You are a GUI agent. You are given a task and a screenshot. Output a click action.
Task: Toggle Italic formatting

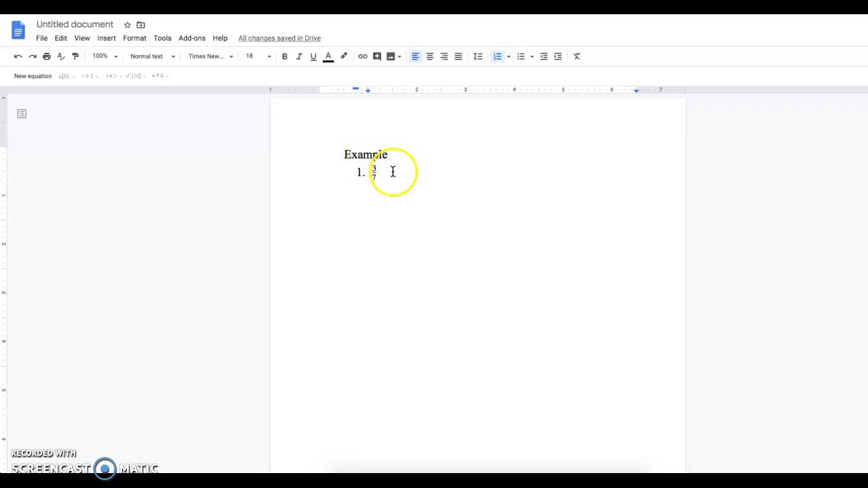pos(299,56)
